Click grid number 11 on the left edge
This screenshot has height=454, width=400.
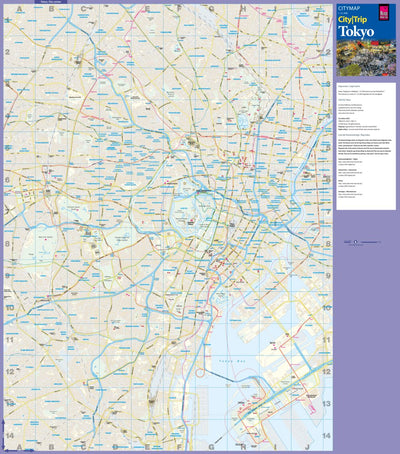pos(9,340)
